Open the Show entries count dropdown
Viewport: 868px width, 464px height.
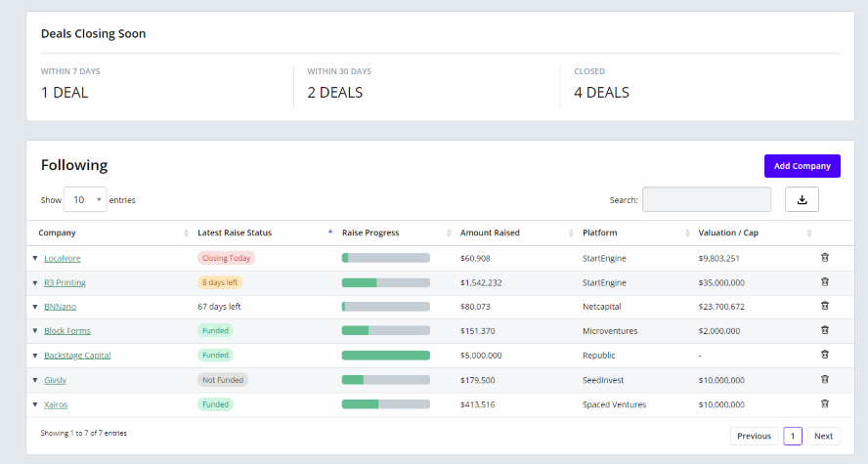click(x=85, y=199)
